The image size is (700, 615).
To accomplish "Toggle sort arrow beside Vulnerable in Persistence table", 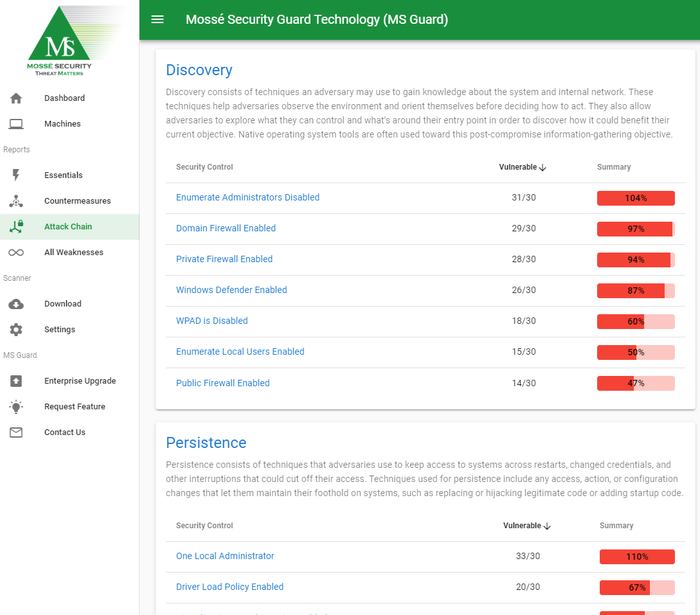I will (547, 526).
